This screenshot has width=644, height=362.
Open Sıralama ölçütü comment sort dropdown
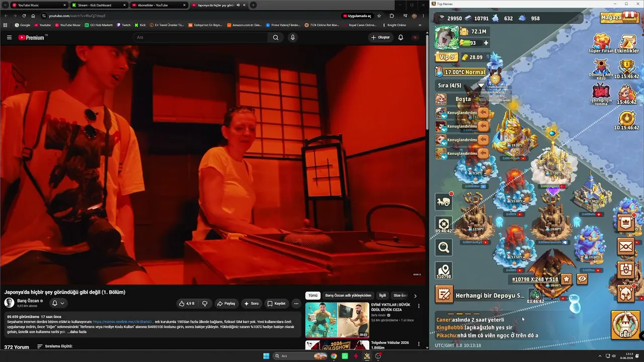point(55,346)
